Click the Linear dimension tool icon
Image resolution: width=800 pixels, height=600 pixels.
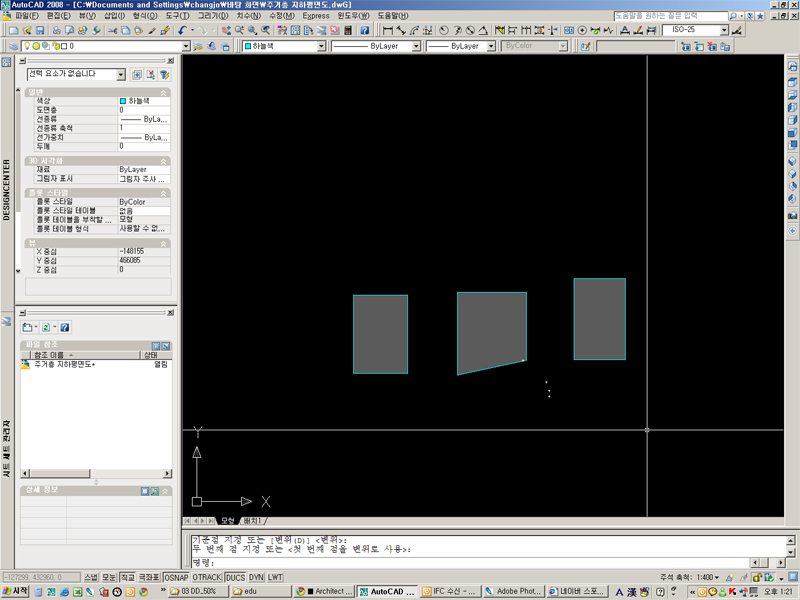click(x=388, y=31)
